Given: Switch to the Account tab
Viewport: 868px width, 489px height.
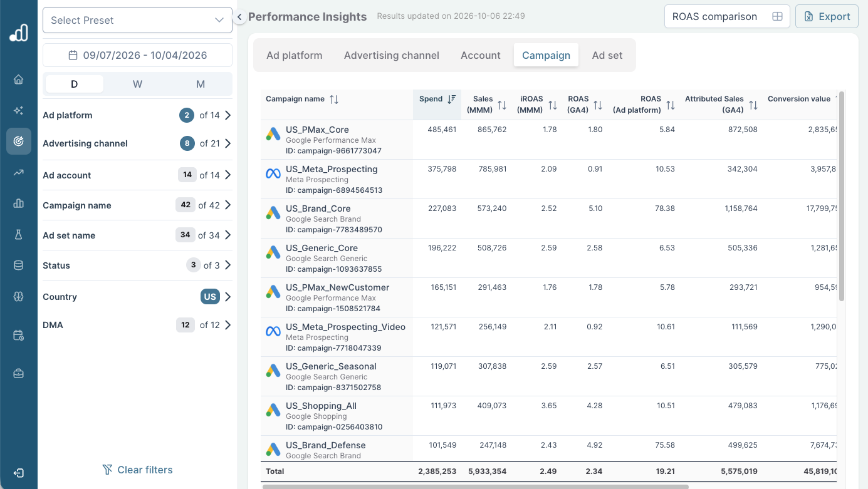Looking at the screenshot, I should [481, 55].
